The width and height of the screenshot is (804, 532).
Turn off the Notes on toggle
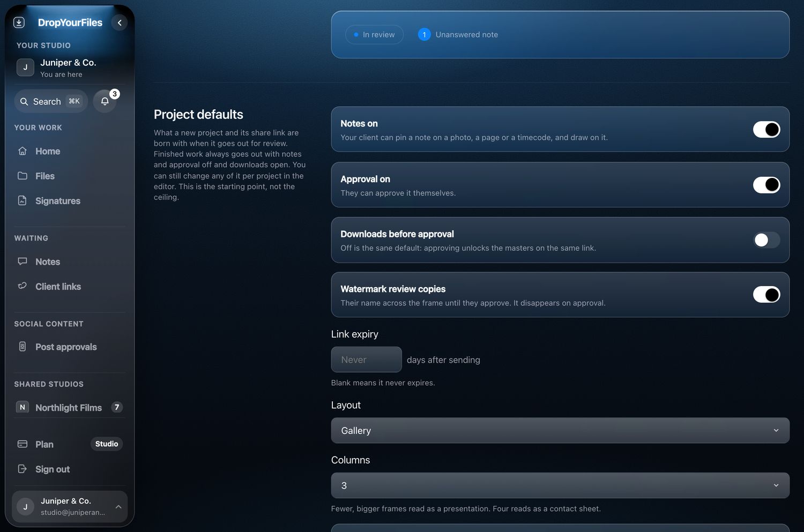(x=766, y=129)
